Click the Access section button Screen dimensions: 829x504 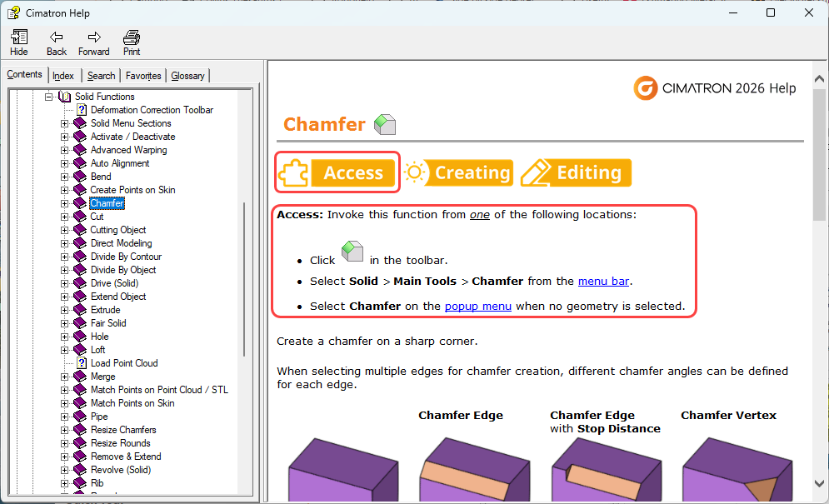(x=337, y=172)
